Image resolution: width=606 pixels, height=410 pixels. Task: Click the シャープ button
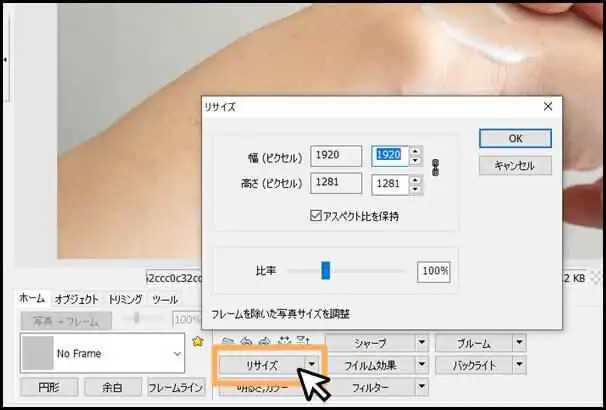coord(370,343)
